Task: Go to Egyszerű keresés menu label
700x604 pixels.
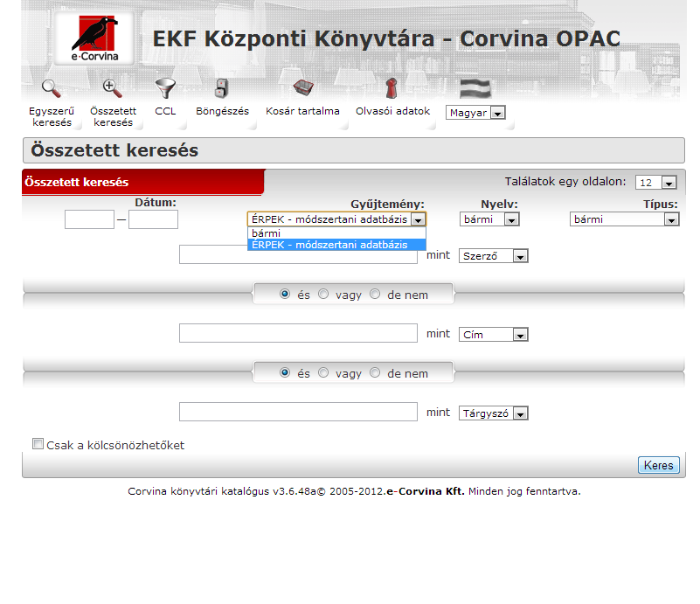Action: (52, 116)
